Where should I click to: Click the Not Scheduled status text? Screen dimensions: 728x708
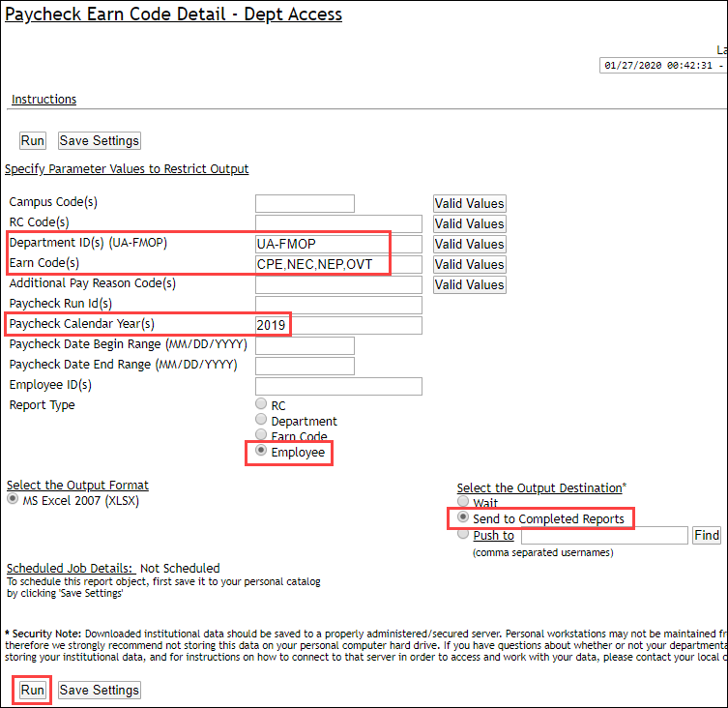[x=180, y=568]
